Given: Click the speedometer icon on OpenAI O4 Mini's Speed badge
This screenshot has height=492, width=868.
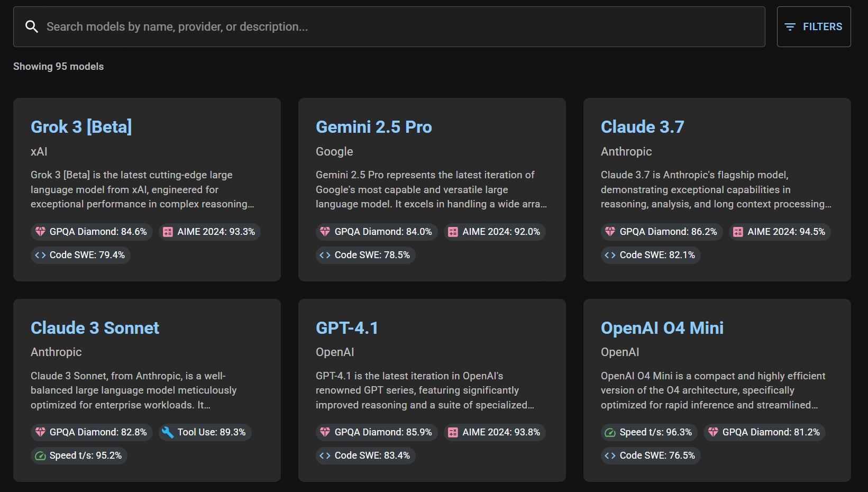Looking at the screenshot, I should pyautogui.click(x=610, y=432).
